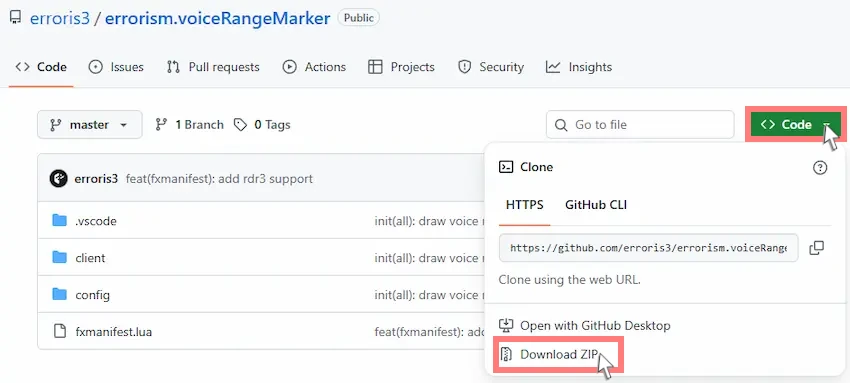Click the Pull requests merge icon
Viewport: 850px width, 383px height.
tap(173, 67)
